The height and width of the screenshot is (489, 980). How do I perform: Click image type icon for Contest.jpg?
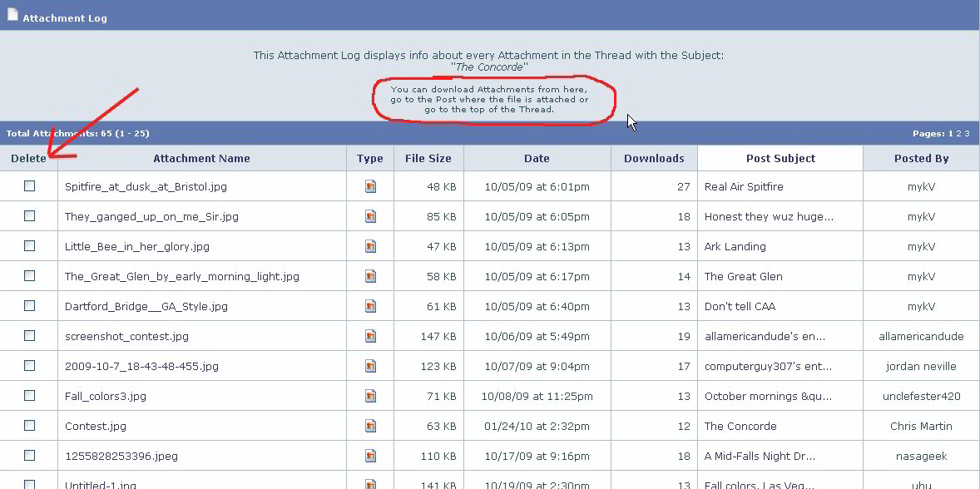[371, 426]
